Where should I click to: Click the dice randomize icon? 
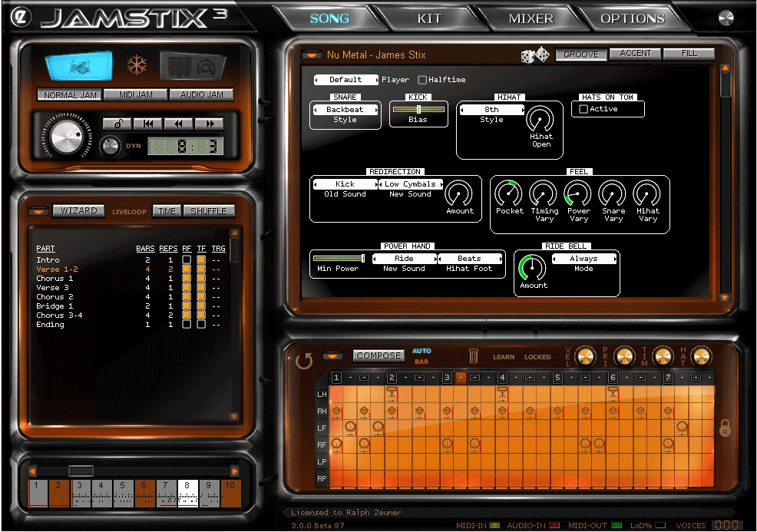click(535, 55)
